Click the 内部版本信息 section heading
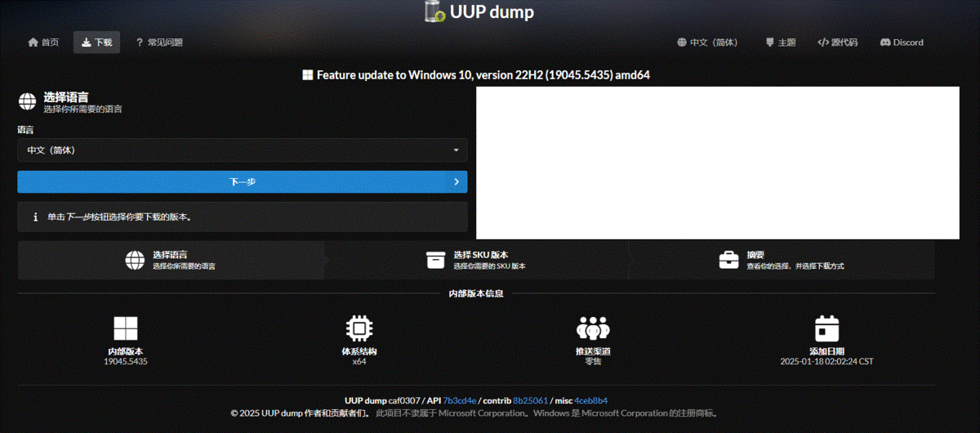The height and width of the screenshot is (433, 980). coord(476,293)
